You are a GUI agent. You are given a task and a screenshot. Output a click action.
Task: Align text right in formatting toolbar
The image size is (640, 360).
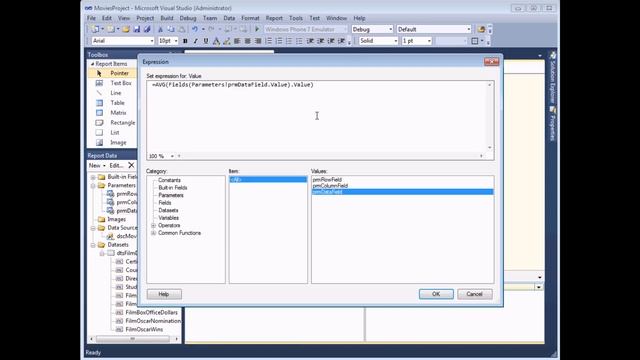pyautogui.click(x=258, y=41)
